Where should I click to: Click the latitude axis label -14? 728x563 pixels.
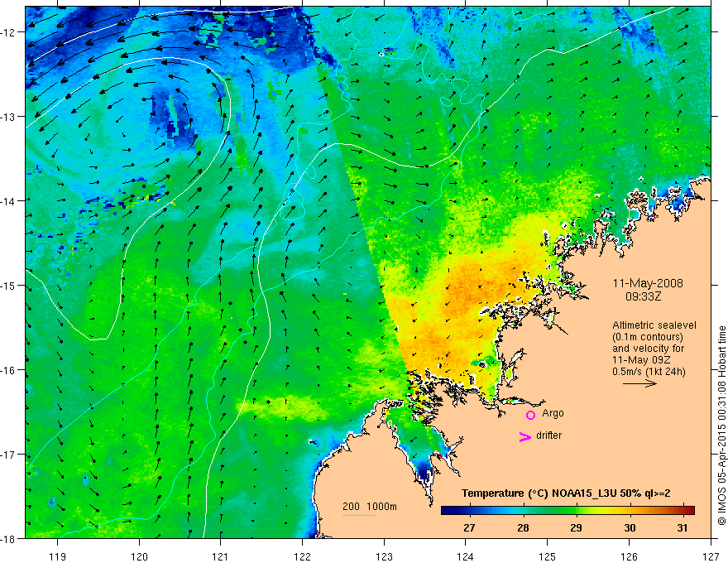(9, 201)
